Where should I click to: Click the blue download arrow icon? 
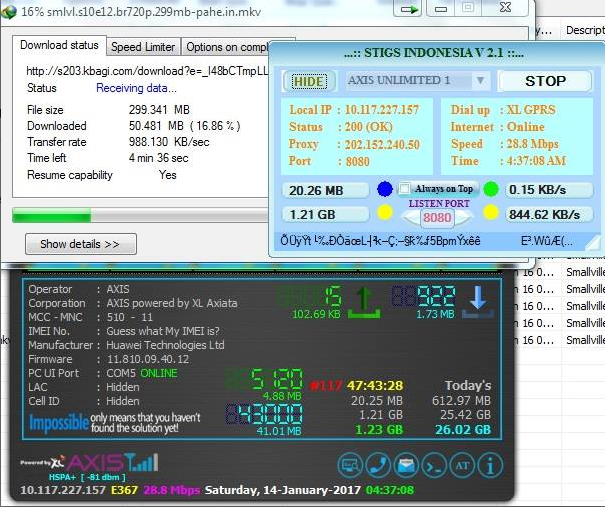click(478, 302)
